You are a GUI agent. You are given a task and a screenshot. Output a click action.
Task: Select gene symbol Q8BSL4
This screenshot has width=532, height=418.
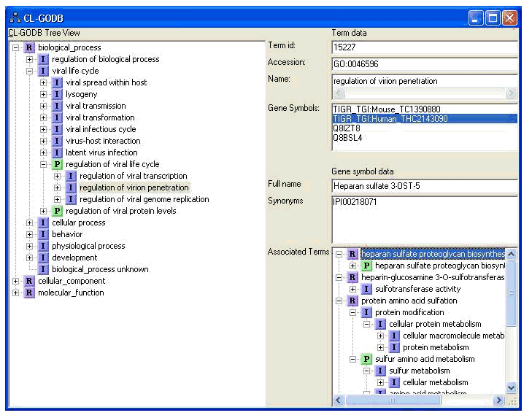tap(347, 137)
